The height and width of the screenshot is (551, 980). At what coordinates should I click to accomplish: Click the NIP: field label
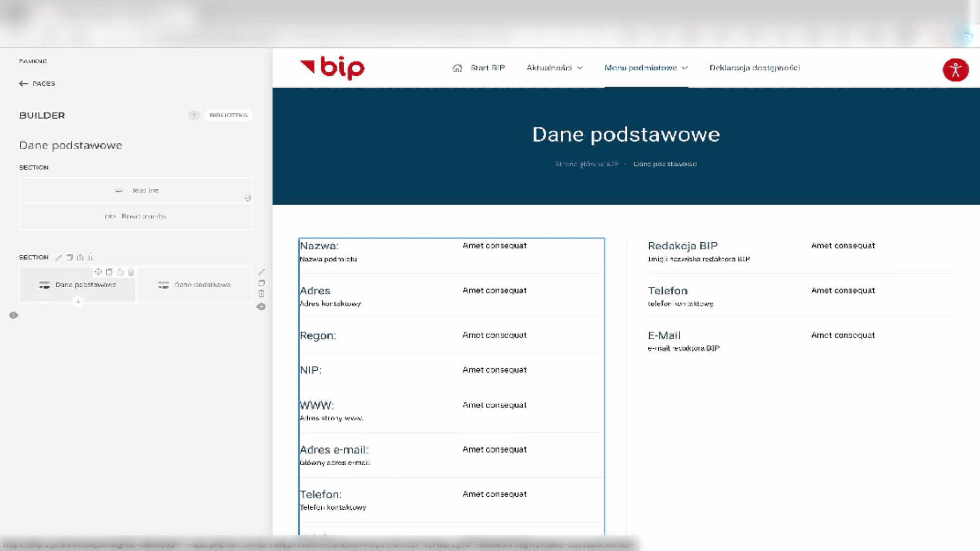pyautogui.click(x=310, y=370)
